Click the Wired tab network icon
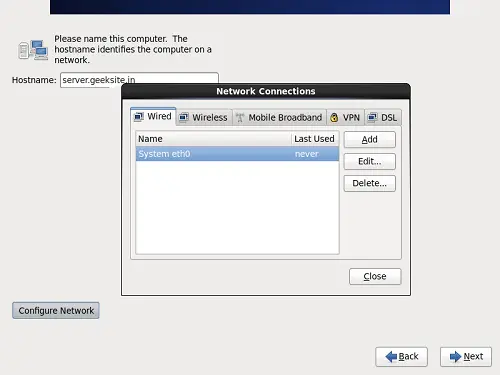 point(139,117)
